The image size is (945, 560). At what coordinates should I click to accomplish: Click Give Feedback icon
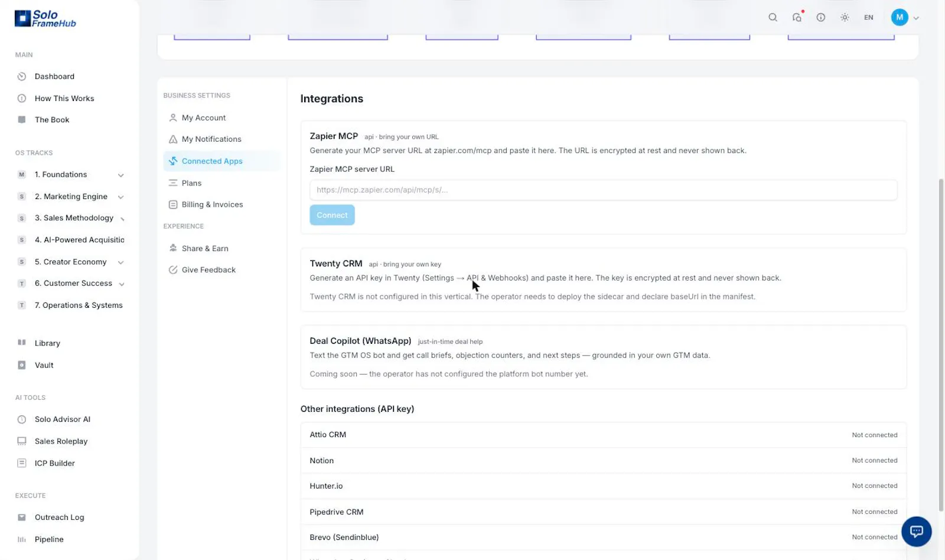[173, 270]
